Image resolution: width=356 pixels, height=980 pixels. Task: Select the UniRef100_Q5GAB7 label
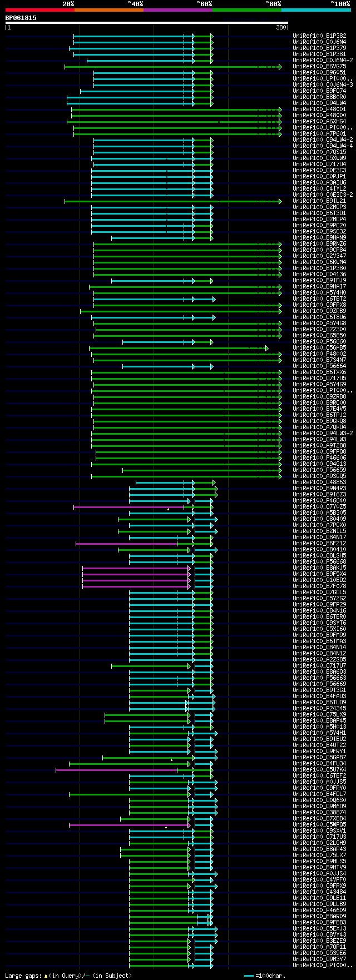(319, 758)
